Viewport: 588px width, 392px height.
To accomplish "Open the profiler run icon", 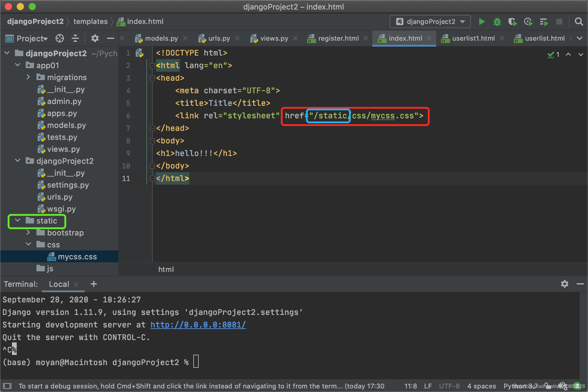I will click(528, 22).
